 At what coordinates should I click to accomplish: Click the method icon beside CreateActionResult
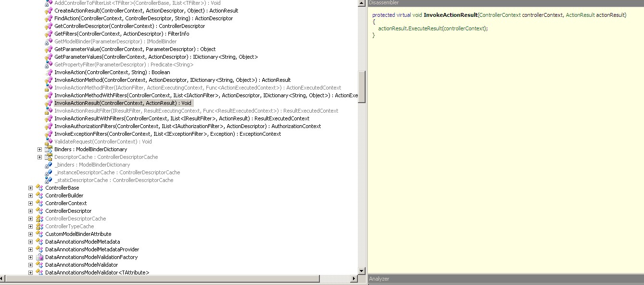pyautogui.click(x=48, y=11)
